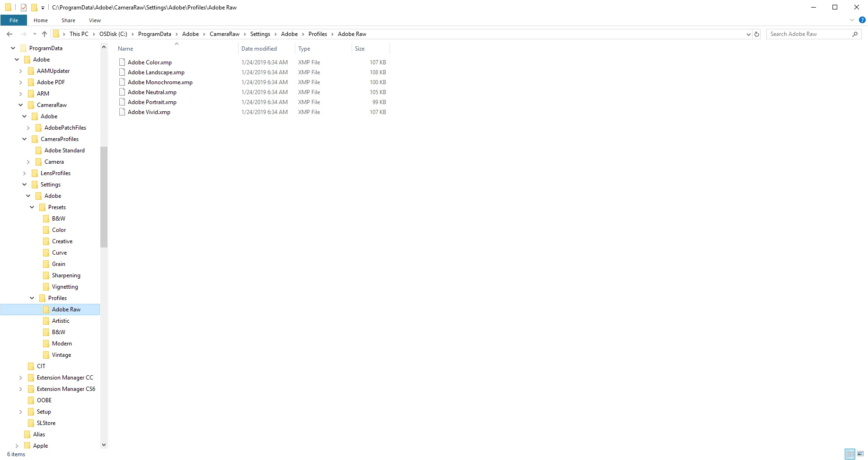Select the Adobe Monochrome.xmp file icon
This screenshot has width=868, height=460.
[x=122, y=82]
